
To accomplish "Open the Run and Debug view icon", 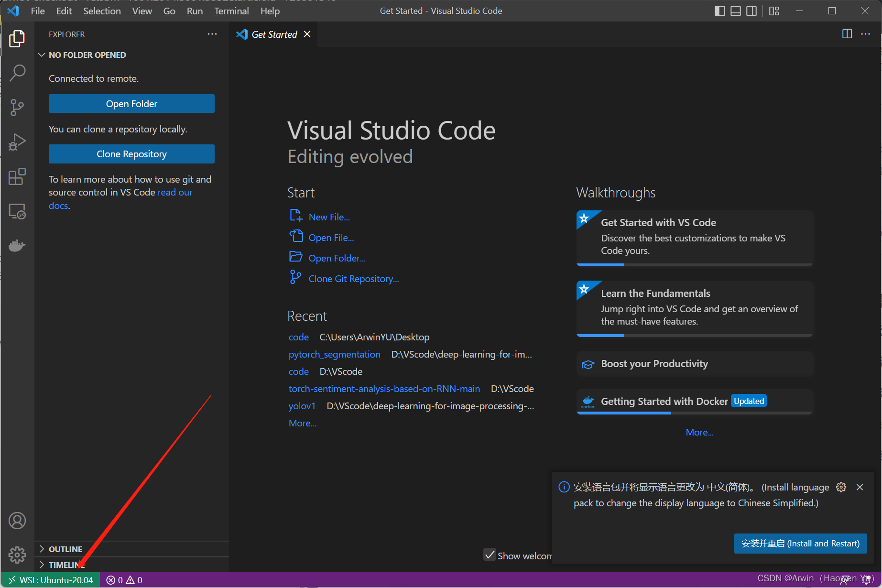I will click(17, 142).
